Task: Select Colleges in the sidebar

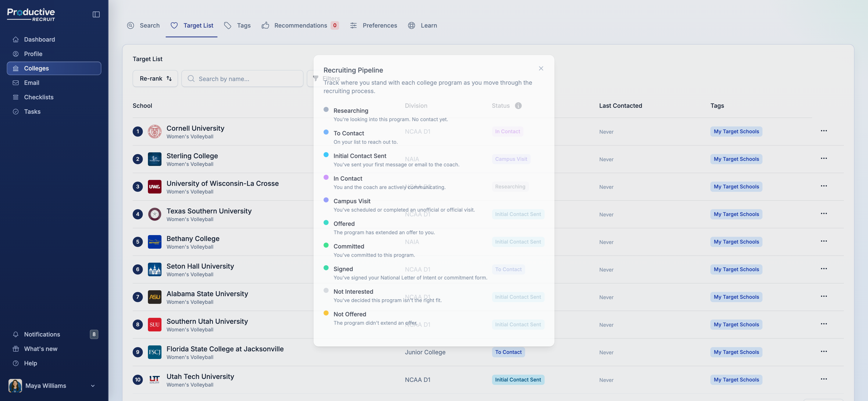Action: (x=54, y=68)
